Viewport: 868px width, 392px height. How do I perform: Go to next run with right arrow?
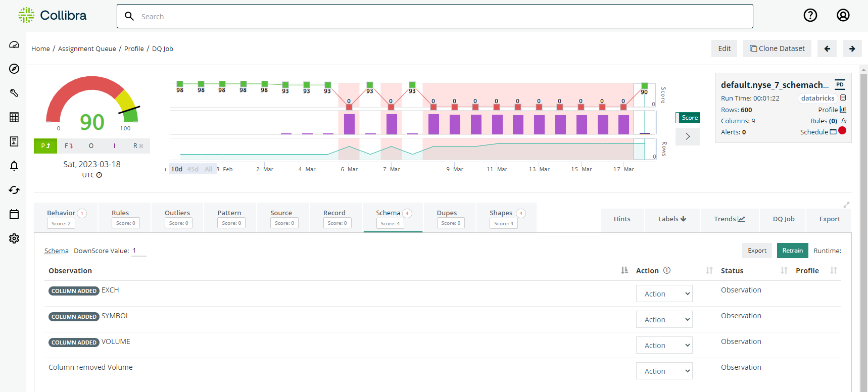point(852,48)
